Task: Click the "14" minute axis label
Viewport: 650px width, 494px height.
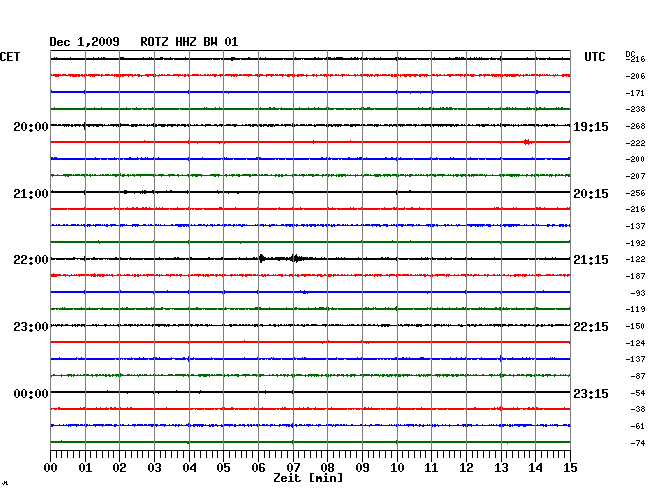Action: (x=536, y=468)
